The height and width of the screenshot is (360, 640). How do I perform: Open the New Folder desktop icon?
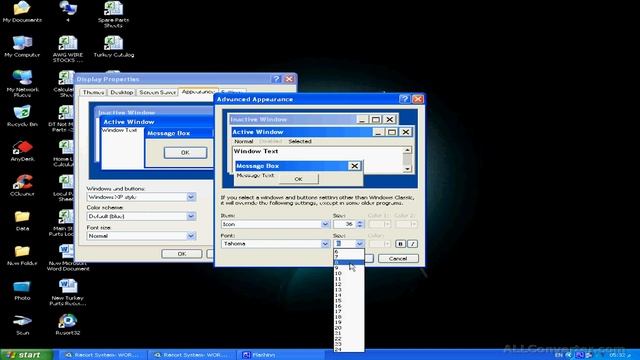22,255
